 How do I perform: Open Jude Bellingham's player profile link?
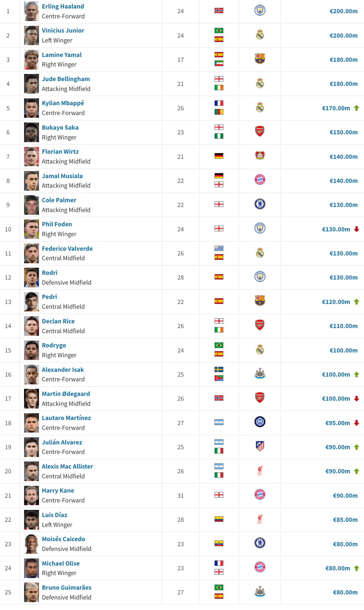click(66, 79)
